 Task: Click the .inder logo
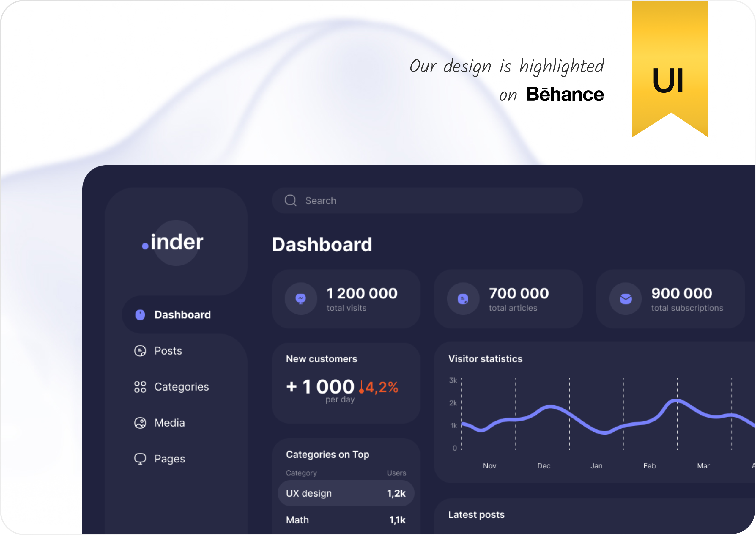173,243
